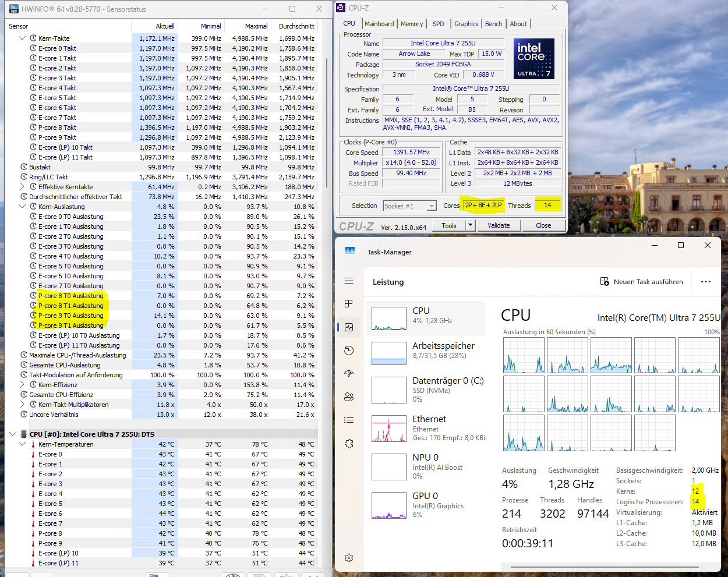The height and width of the screenshot is (577, 728).
Task: Click CPU-Z title bar app icon
Action: pyautogui.click(x=341, y=8)
